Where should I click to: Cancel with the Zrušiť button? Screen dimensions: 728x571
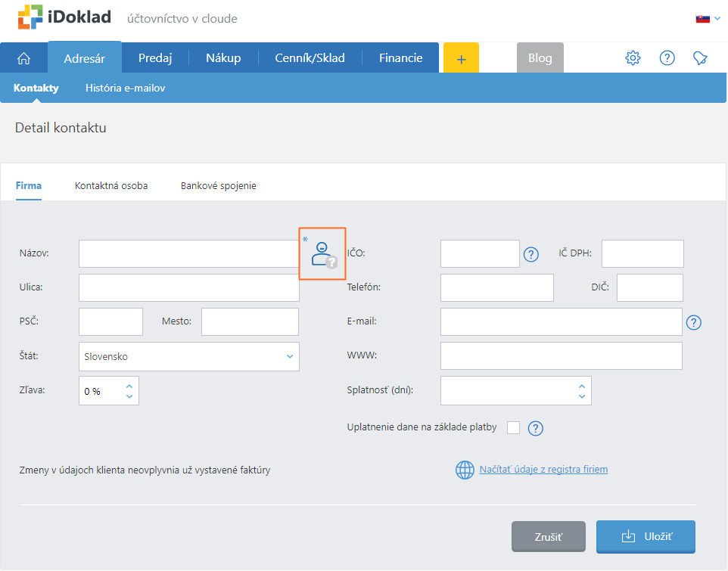tap(548, 537)
